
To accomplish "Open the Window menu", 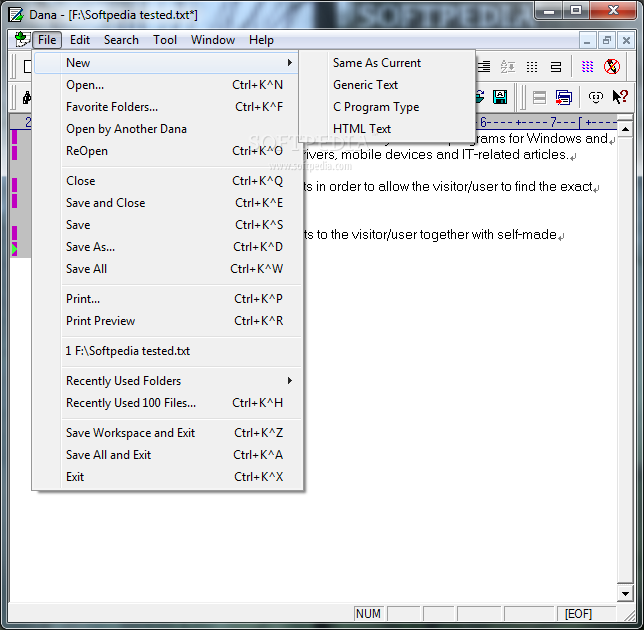I will [213, 40].
